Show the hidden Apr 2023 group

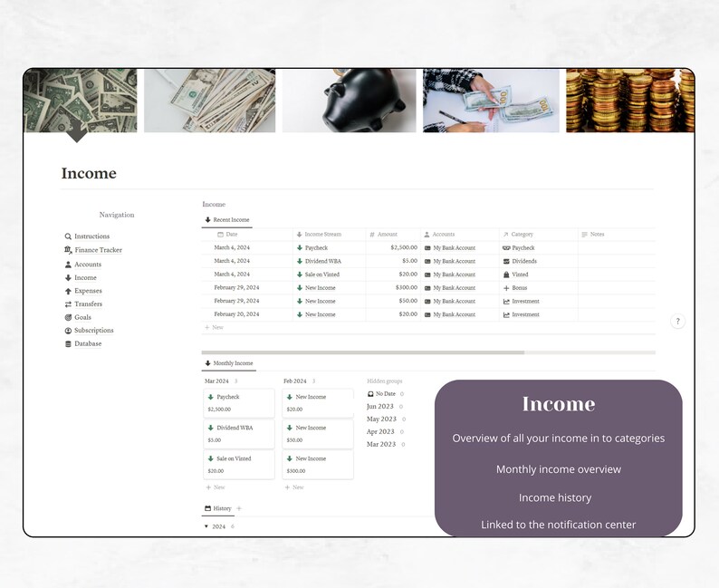[380, 432]
